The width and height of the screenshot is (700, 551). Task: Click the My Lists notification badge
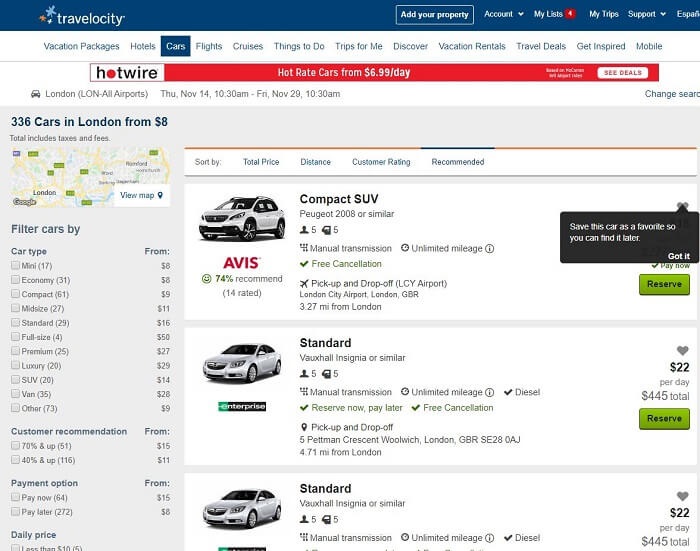pyautogui.click(x=570, y=13)
